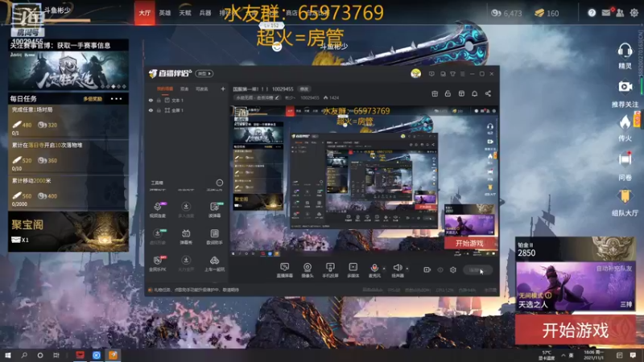This screenshot has width=644, height=362.
Task: Open the game mail envelope icon
Action: click(606, 13)
